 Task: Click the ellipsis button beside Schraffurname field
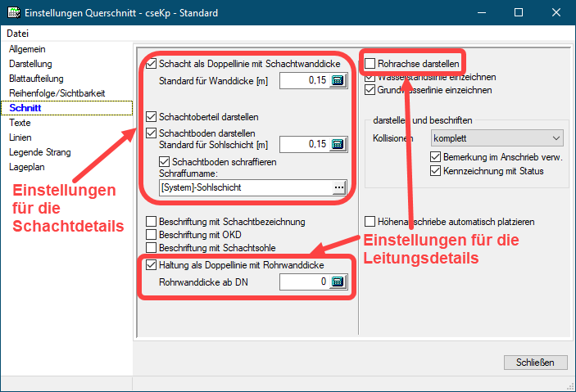[x=338, y=187]
